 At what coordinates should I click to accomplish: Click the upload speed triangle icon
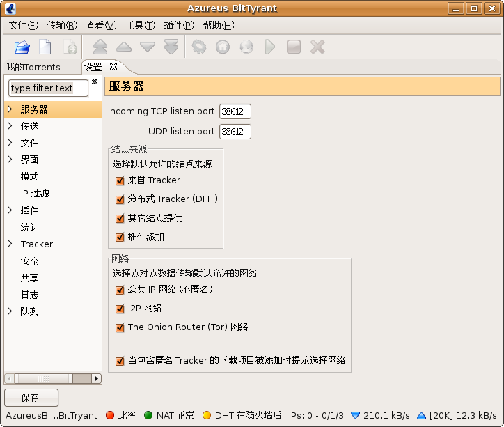pyautogui.click(x=421, y=416)
